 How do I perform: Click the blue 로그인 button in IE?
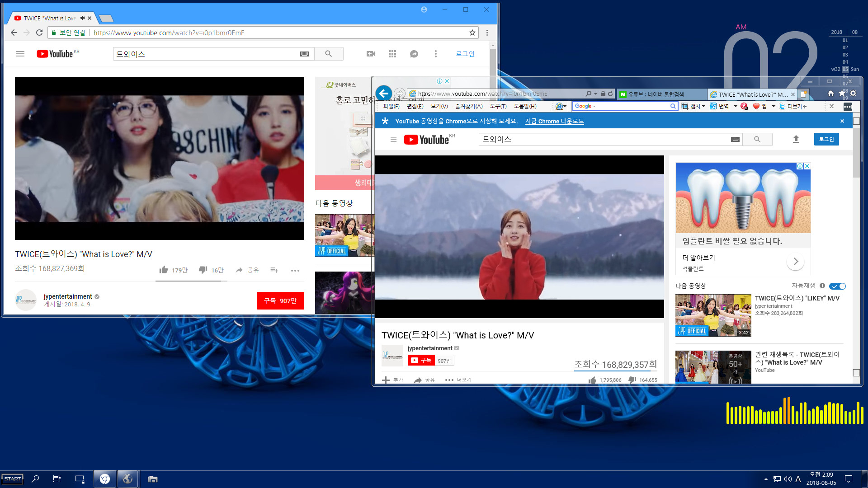(826, 139)
